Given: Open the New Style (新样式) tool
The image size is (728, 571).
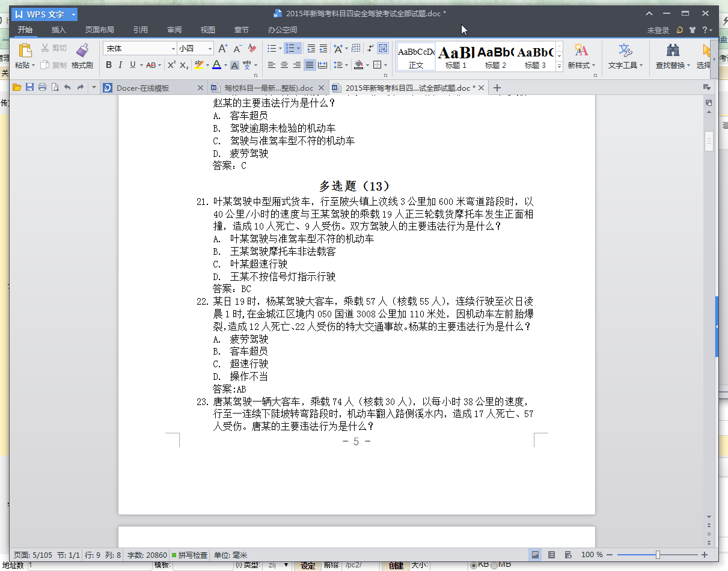Looking at the screenshot, I should pyautogui.click(x=581, y=56).
